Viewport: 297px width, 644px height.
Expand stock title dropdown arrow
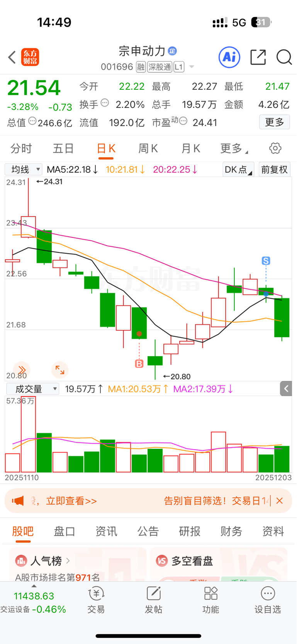click(x=192, y=67)
